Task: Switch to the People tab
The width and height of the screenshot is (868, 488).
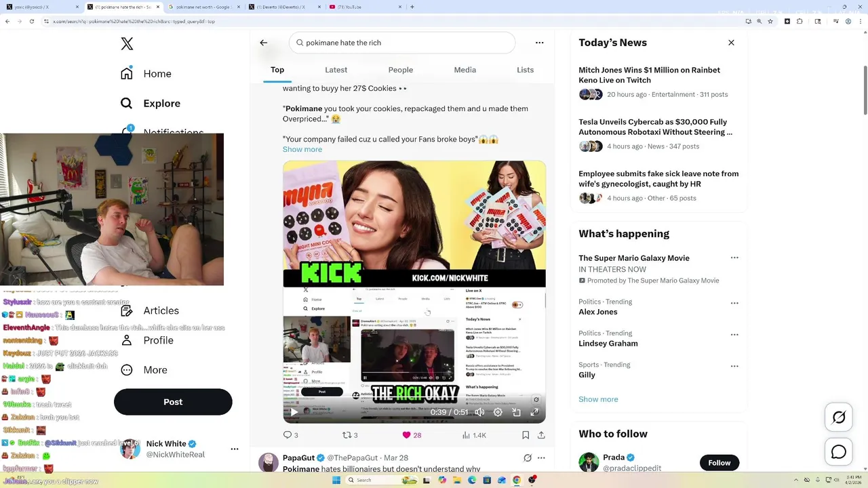Action: [401, 70]
